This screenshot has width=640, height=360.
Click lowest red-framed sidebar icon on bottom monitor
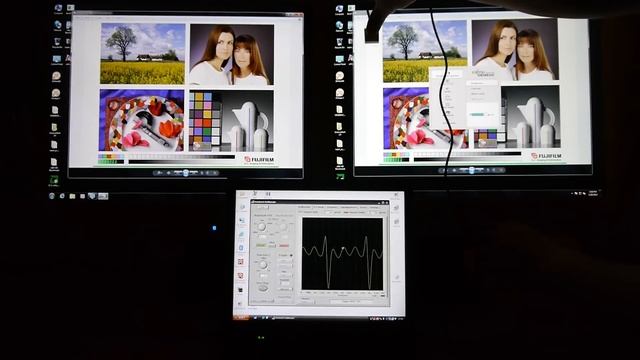tap(240, 276)
